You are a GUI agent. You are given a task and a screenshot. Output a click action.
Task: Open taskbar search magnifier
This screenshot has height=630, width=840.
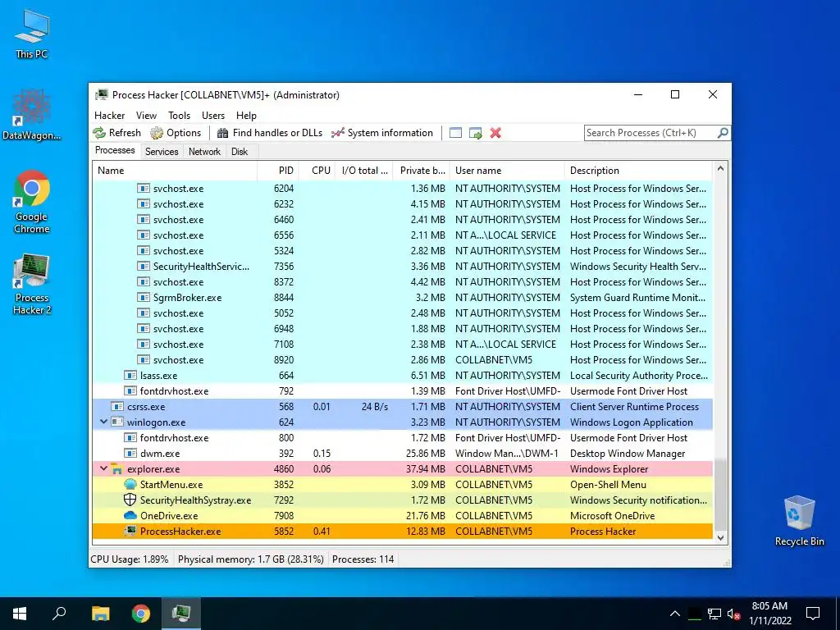59,614
